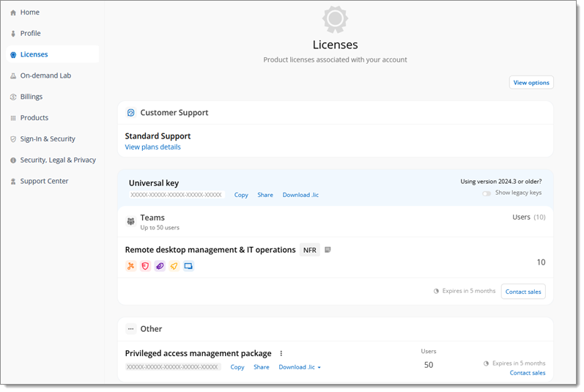Screen dimensions: 584x392
Task: Open kebab menu for Privileged access management package
Action: pyautogui.click(x=281, y=353)
